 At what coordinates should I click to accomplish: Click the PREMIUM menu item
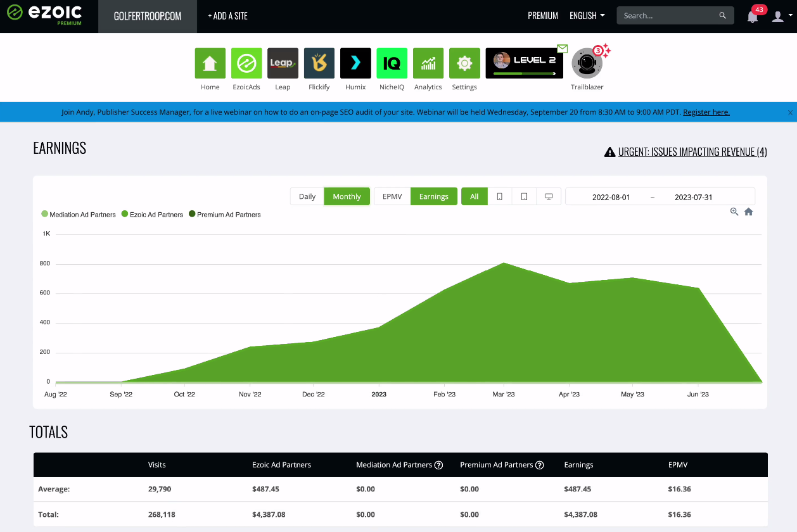tap(543, 16)
